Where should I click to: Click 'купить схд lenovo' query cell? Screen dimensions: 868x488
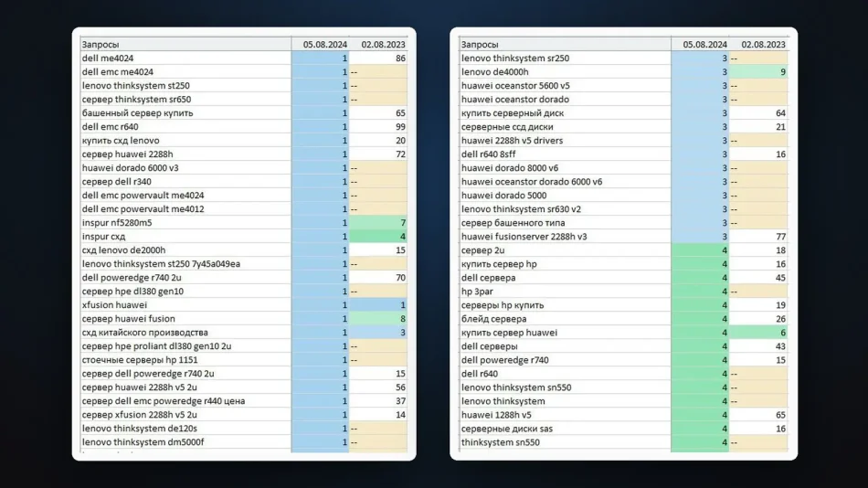186,141
